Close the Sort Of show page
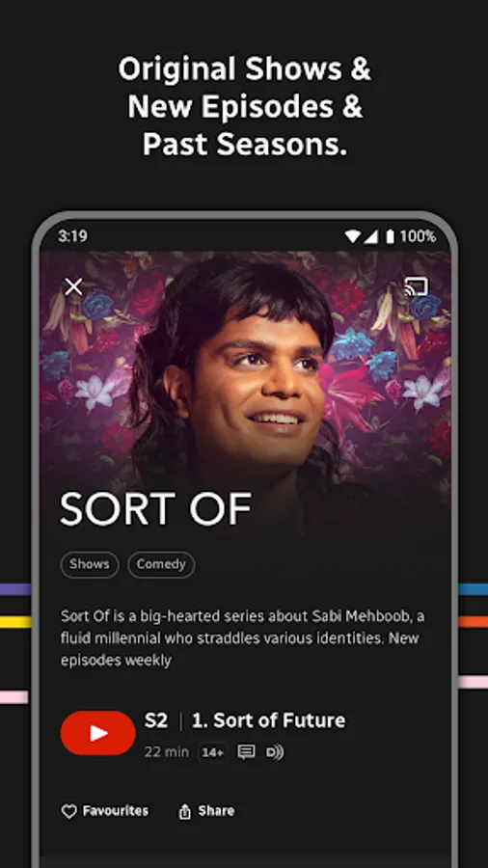The image size is (488, 868). (73, 286)
